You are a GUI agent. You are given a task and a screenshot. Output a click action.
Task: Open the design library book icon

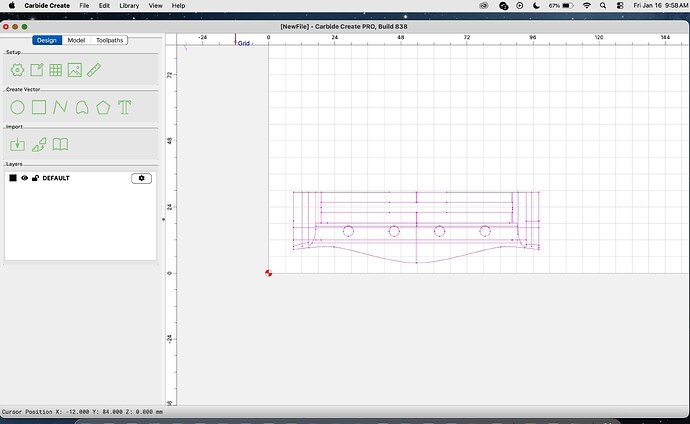60,145
